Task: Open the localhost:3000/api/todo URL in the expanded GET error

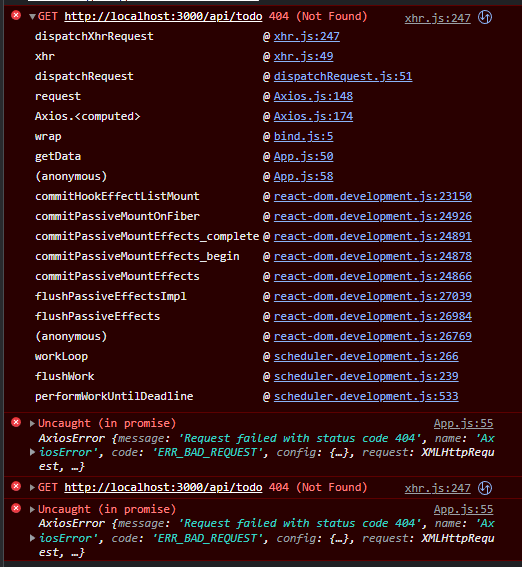Action: coord(163,16)
